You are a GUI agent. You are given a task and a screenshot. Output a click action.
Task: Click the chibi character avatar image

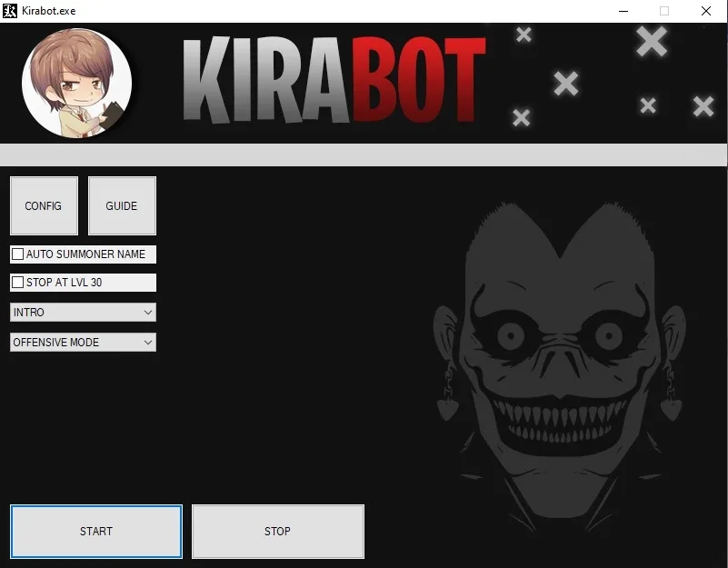[x=76, y=83]
